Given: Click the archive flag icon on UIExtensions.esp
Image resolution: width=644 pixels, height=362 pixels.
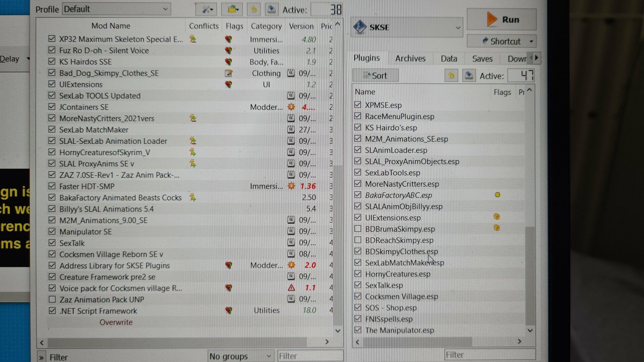Looking at the screenshot, I should (497, 217).
